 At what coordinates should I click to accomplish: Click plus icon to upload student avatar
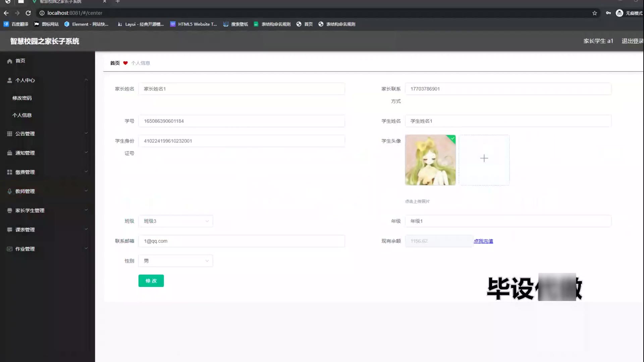click(484, 159)
